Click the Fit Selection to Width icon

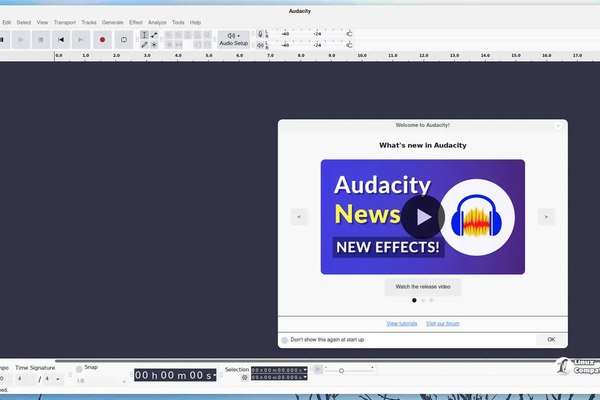188,35
